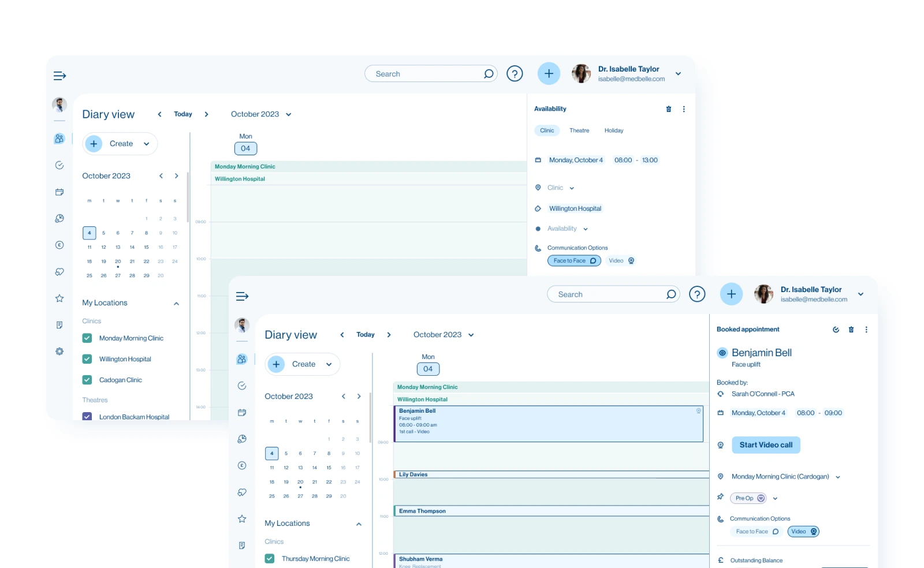The height and width of the screenshot is (568, 924).
Task: Open Lily Davies appointment in diary
Action: click(x=552, y=474)
